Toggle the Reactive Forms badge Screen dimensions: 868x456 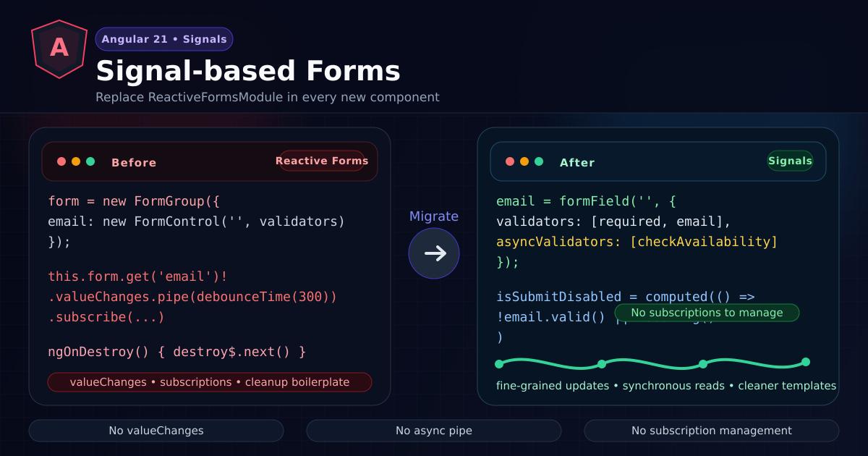click(x=323, y=161)
